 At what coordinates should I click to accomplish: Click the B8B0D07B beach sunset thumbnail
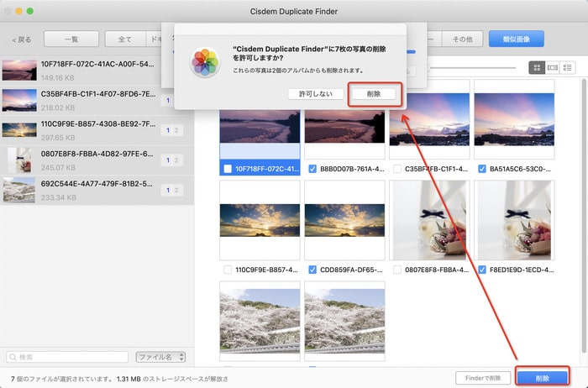coord(344,126)
